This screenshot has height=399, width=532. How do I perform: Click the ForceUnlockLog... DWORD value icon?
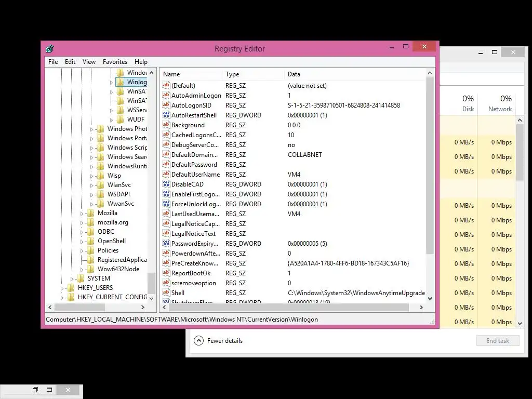click(166, 204)
